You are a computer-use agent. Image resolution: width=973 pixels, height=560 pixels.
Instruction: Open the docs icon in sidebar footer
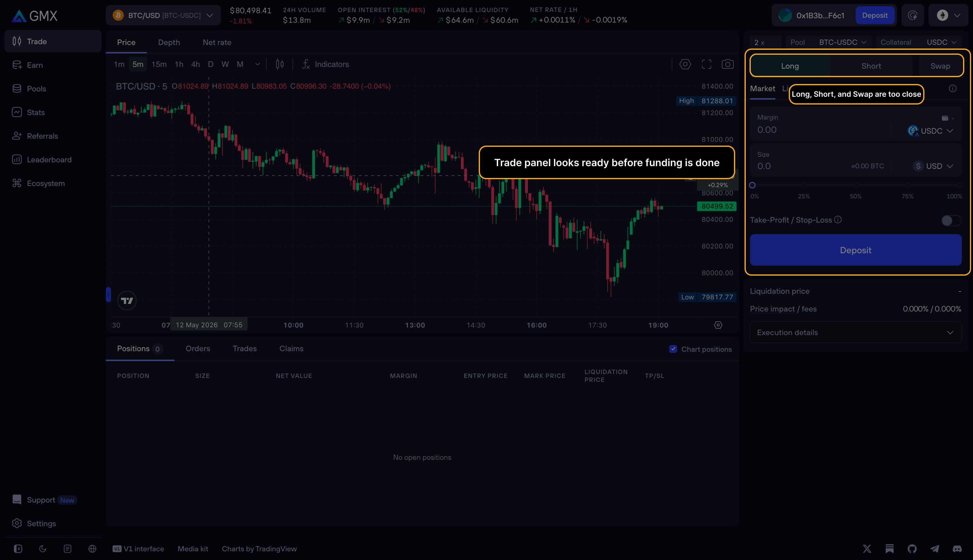(68, 549)
